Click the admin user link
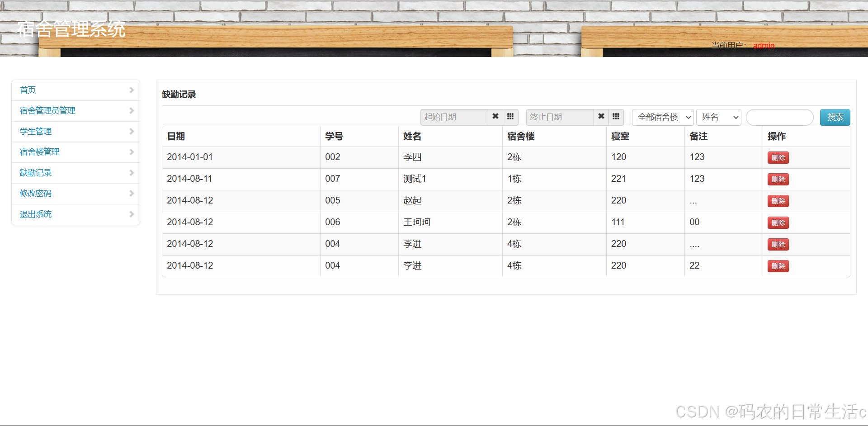The height and width of the screenshot is (426, 868). click(x=764, y=46)
